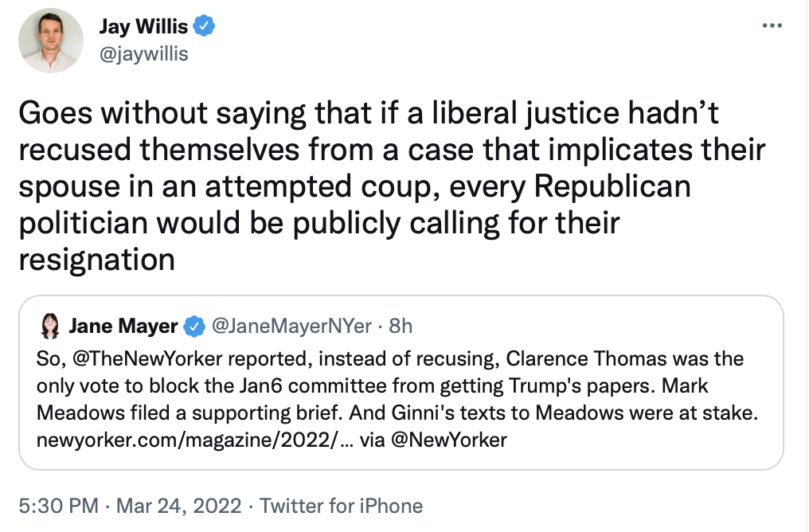The image size is (809, 532).
Task: Click Jane Mayer's small avatar icon
Action: 51,326
